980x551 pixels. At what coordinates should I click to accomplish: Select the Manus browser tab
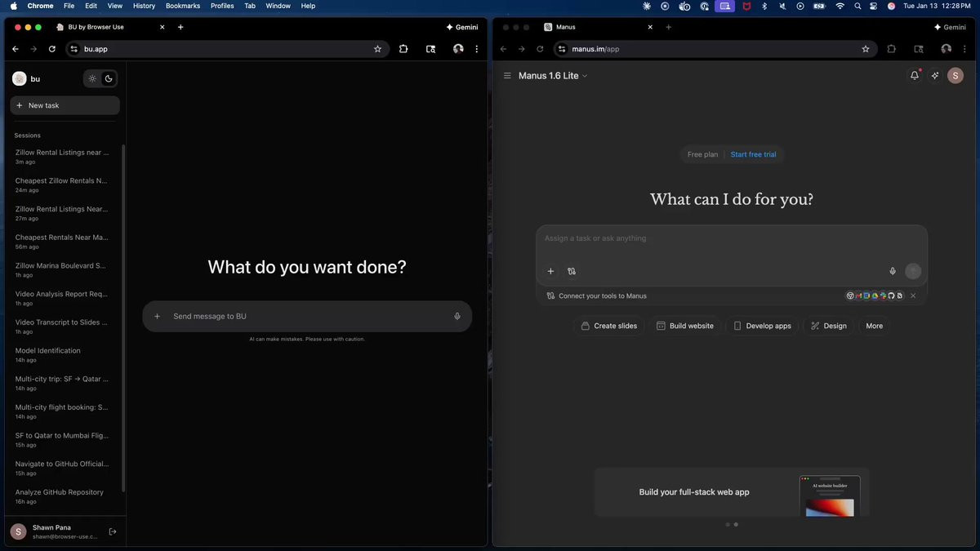[x=599, y=27]
